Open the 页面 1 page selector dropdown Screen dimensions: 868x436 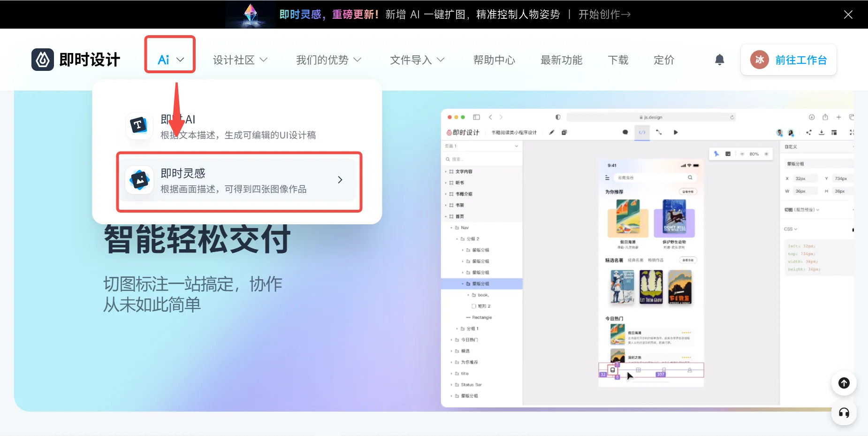point(481,145)
